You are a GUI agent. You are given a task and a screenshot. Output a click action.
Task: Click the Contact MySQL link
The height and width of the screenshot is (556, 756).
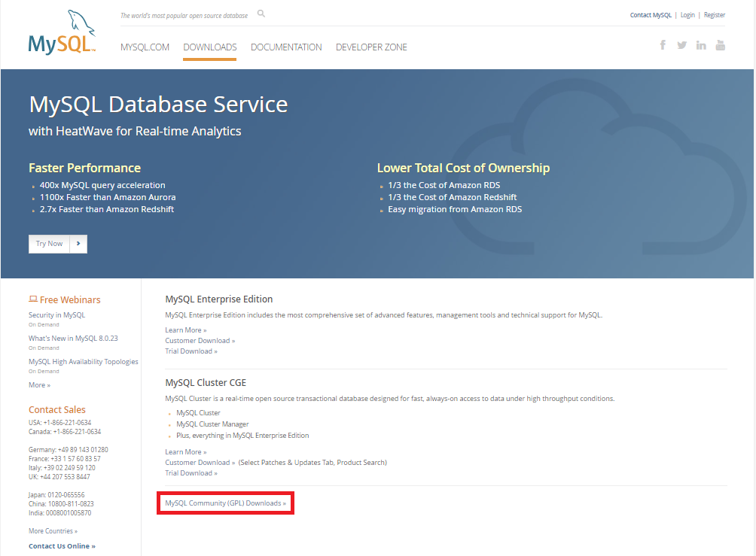coord(651,15)
